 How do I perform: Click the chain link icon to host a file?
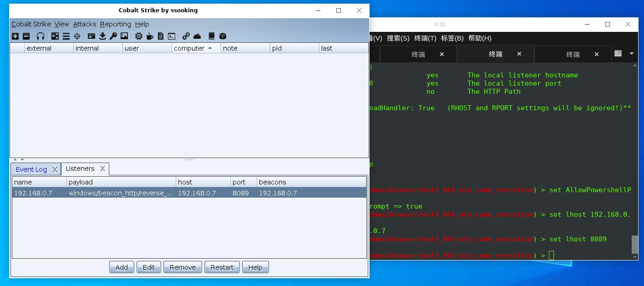click(x=186, y=36)
